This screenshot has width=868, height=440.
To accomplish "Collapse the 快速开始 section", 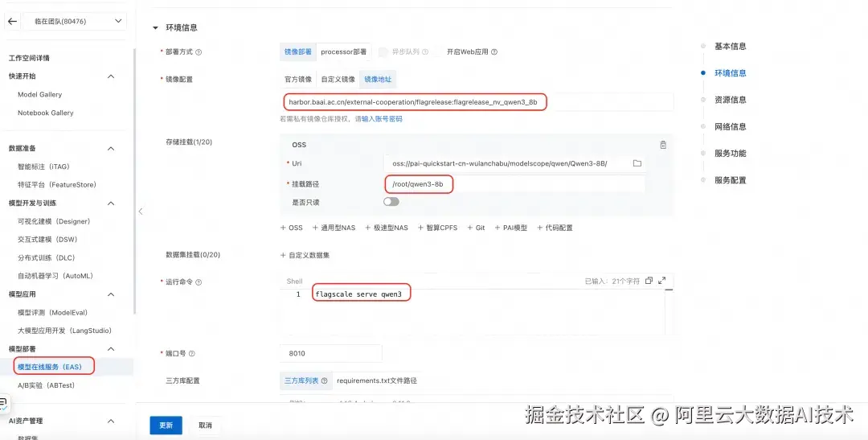I will tap(111, 76).
